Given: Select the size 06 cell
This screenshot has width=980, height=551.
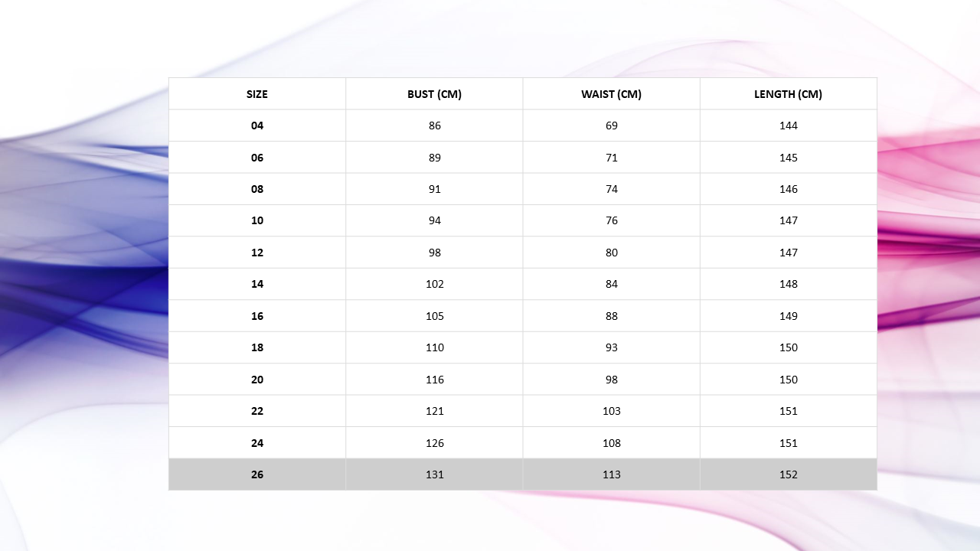Looking at the screenshot, I should (257, 158).
